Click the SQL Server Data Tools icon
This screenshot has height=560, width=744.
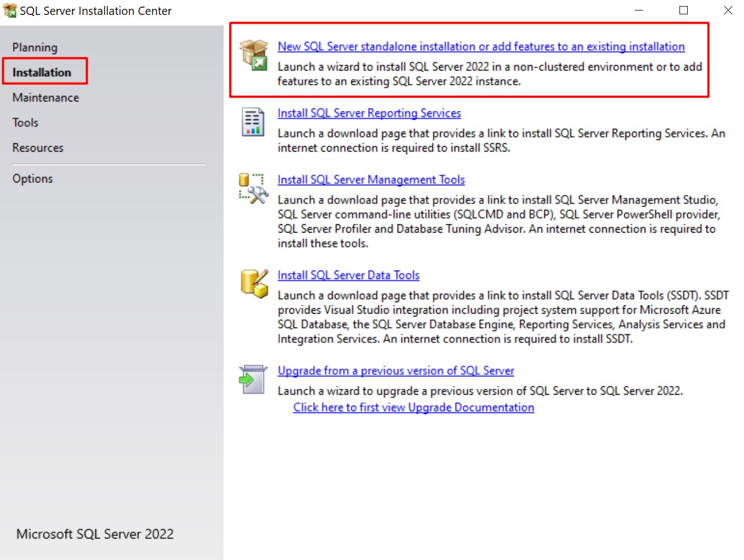(x=254, y=283)
